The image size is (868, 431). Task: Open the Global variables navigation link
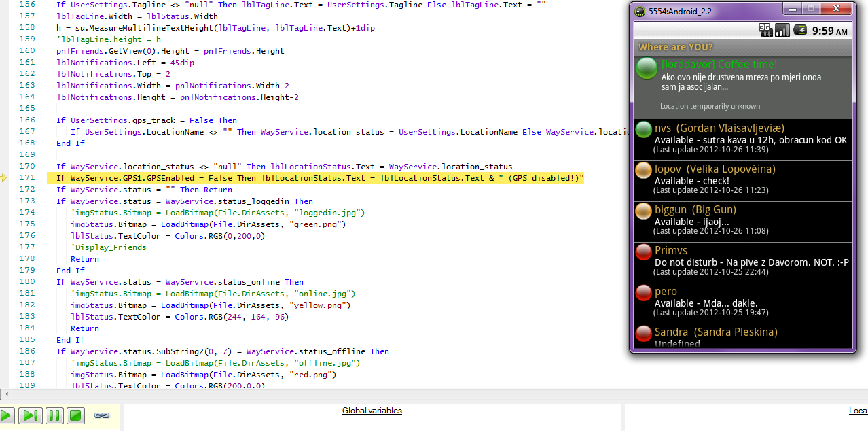coord(372,411)
